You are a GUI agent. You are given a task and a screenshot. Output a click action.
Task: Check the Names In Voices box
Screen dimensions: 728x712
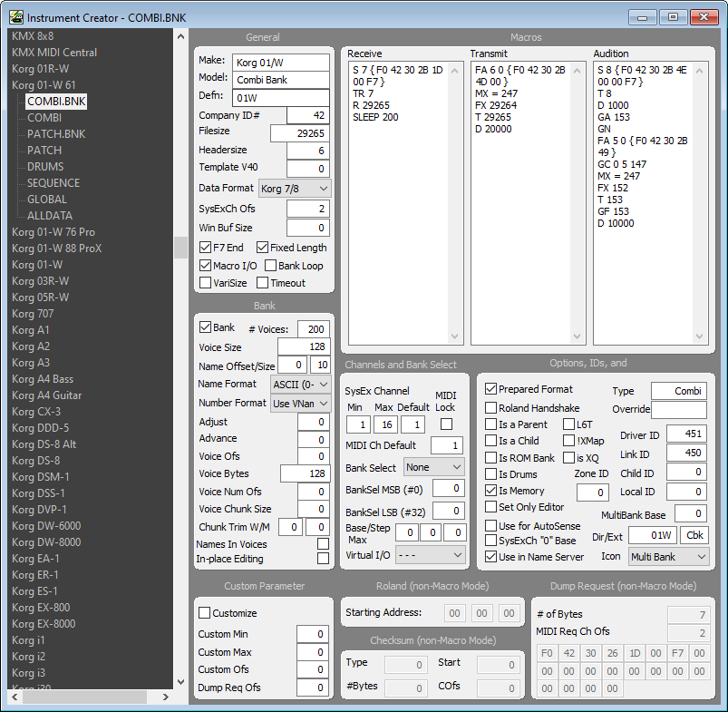pos(323,544)
